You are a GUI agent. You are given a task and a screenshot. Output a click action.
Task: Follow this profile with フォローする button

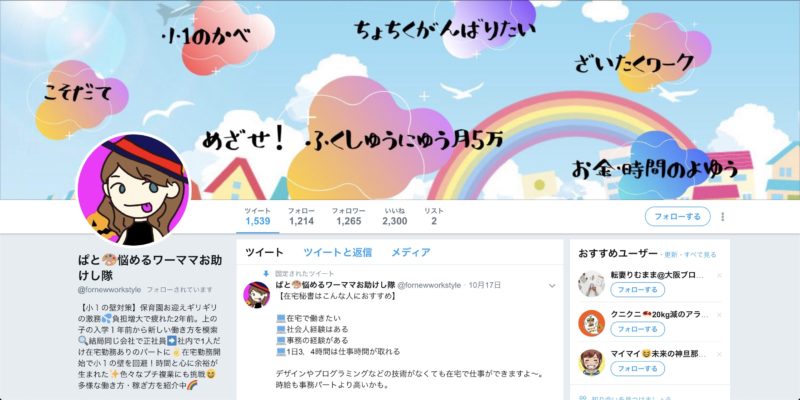(x=678, y=216)
